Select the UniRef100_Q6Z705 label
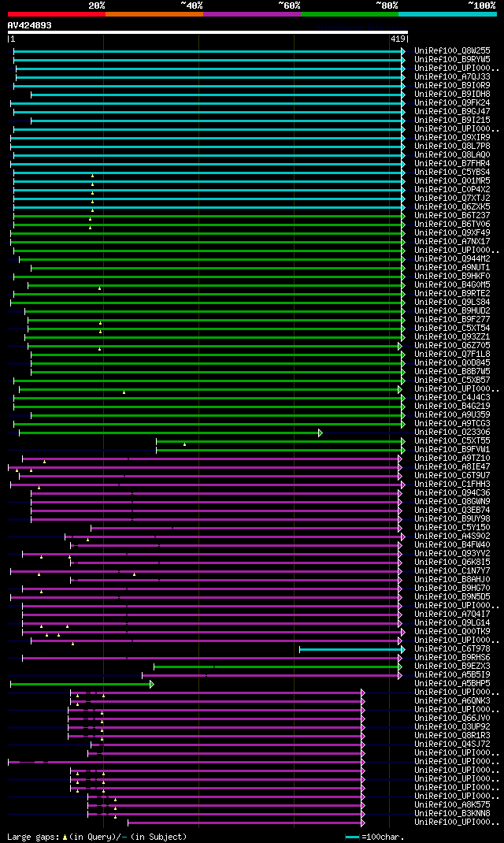 tap(452, 346)
